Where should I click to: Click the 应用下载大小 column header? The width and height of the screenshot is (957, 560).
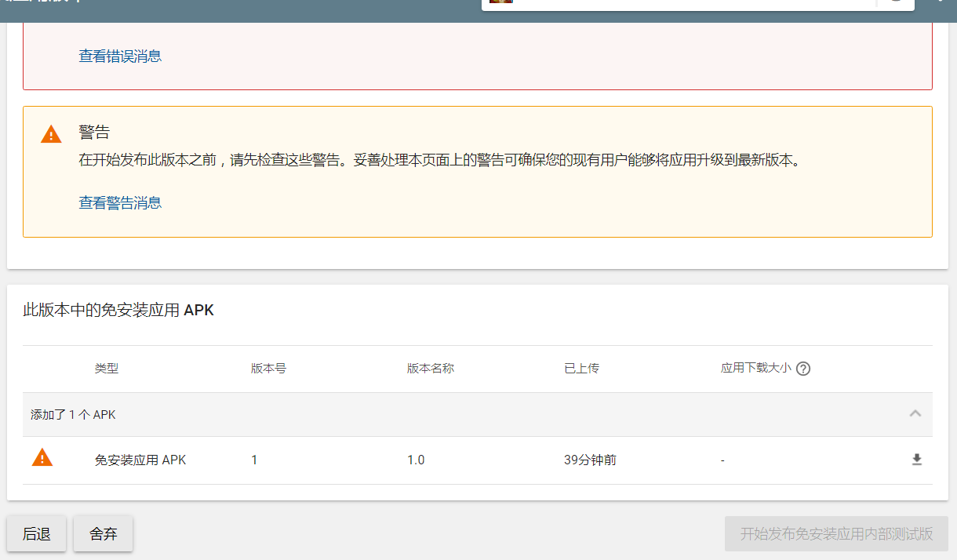coord(756,369)
